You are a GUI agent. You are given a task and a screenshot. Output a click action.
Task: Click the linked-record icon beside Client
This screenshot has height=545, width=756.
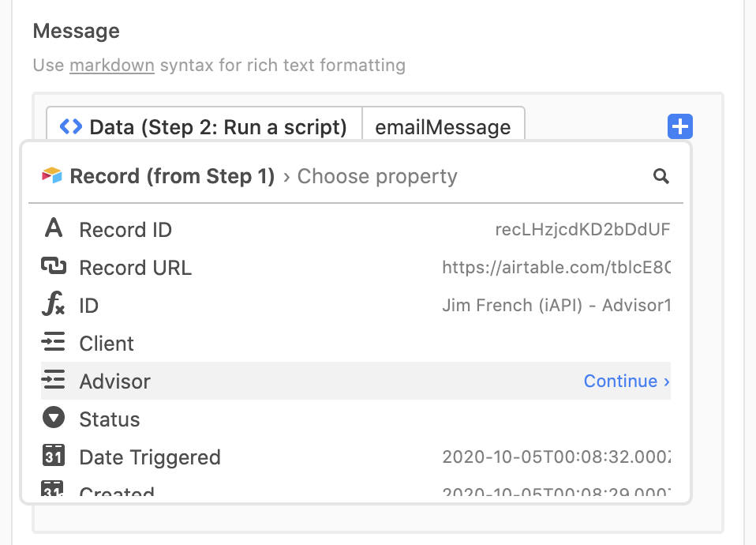53,342
